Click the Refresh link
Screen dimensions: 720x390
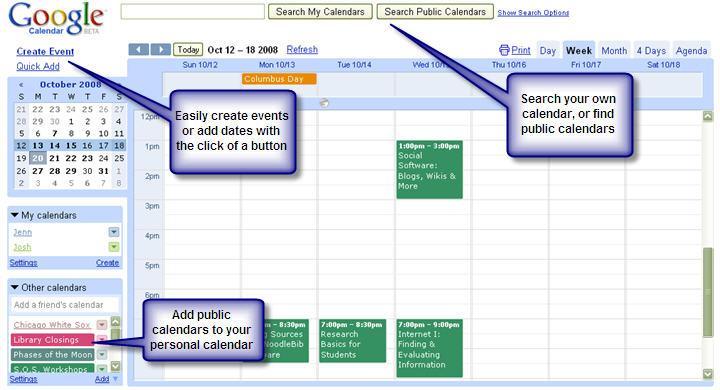pos(302,50)
